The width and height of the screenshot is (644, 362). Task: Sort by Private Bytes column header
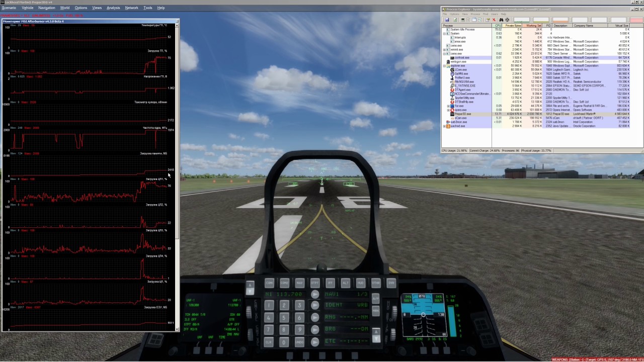tap(512, 26)
